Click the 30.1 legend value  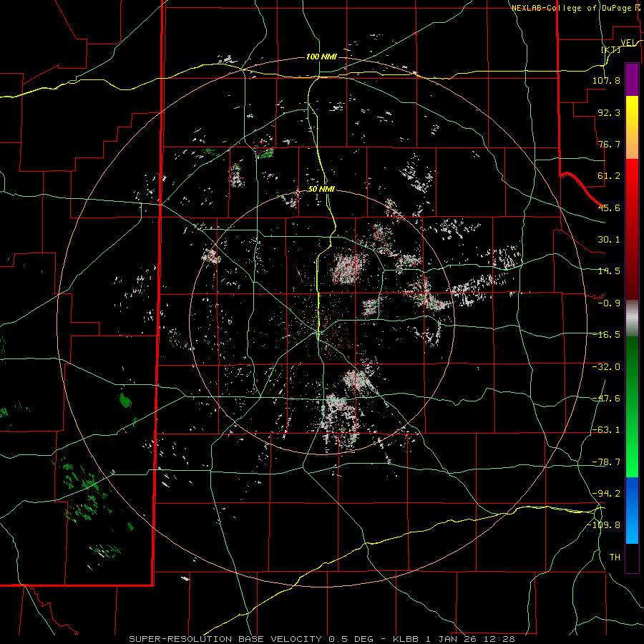coord(609,240)
